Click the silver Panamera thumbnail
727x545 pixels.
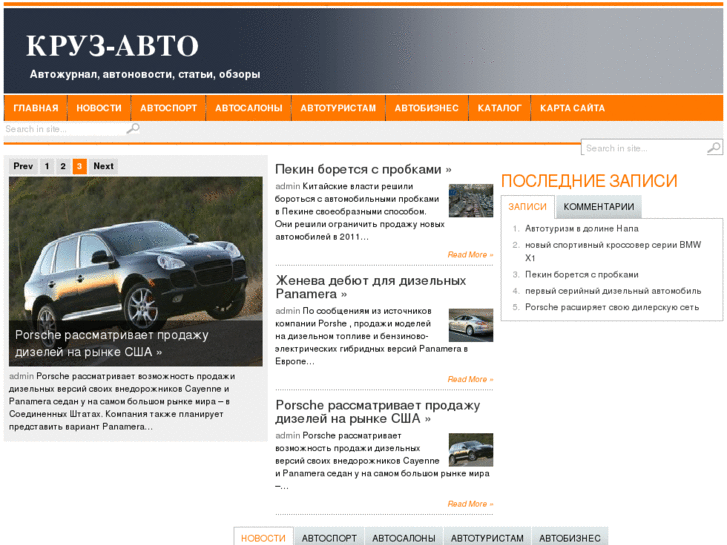pos(471,325)
